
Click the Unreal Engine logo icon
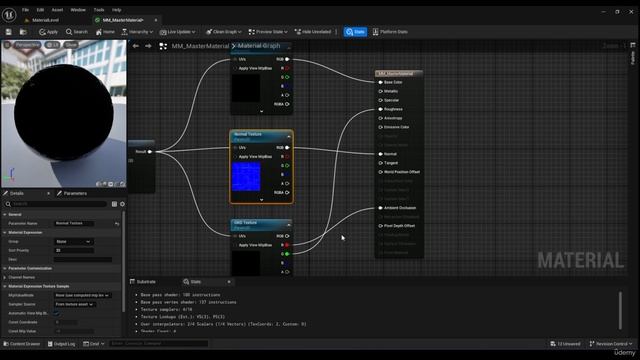[x=9, y=15]
